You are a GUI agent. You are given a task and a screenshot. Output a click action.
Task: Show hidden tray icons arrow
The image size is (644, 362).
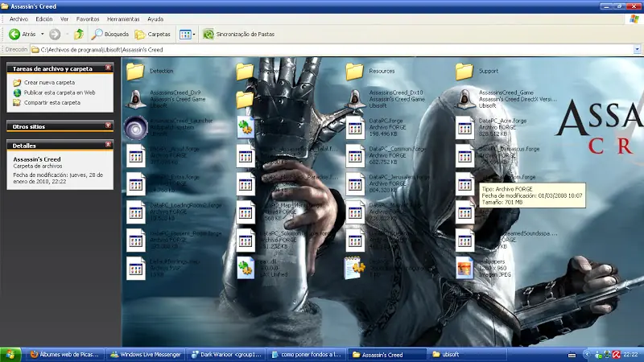point(587,355)
